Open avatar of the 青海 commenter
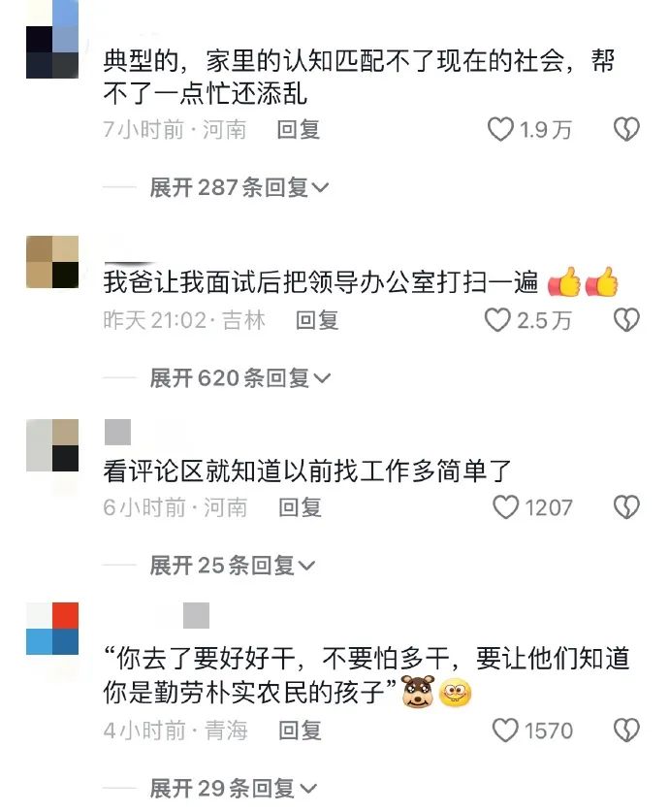Screen dimensions: 669x812 [x=52, y=629]
